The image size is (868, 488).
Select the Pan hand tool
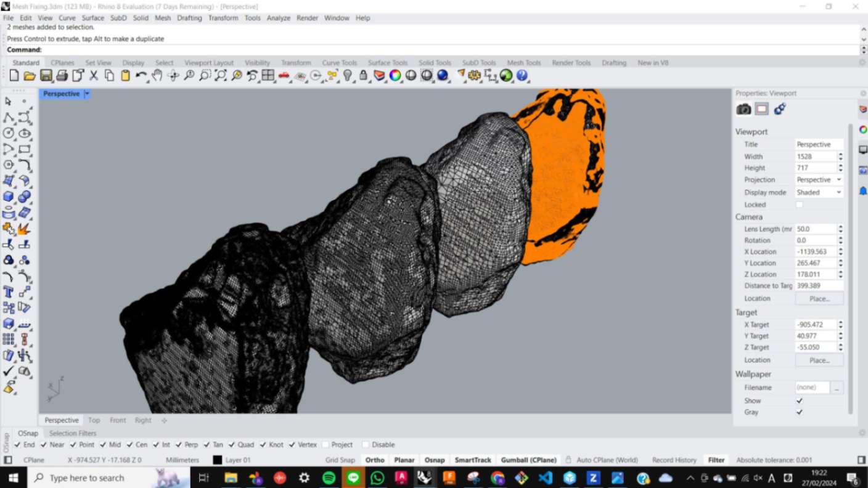pos(157,76)
